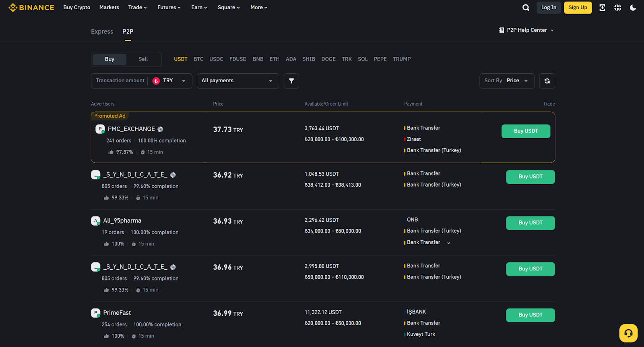Open the Earn dropdown menu
Image resolution: width=644 pixels, height=347 pixels.
(199, 8)
